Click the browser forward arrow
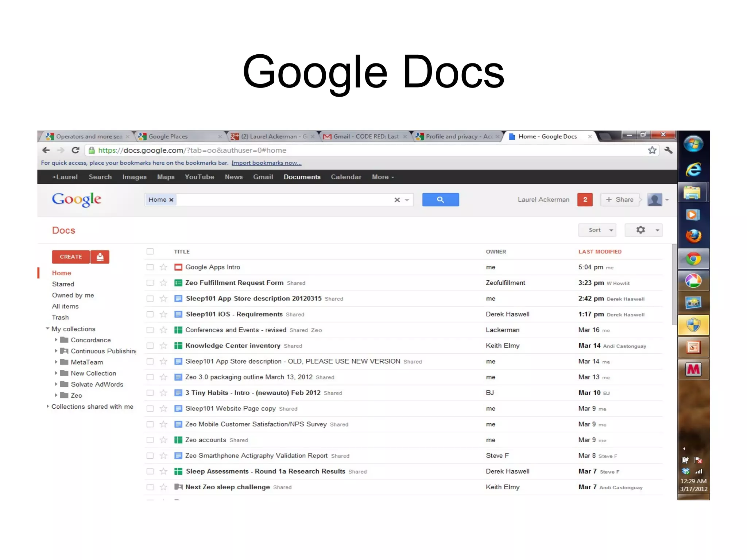747x560 pixels. pyautogui.click(x=61, y=150)
